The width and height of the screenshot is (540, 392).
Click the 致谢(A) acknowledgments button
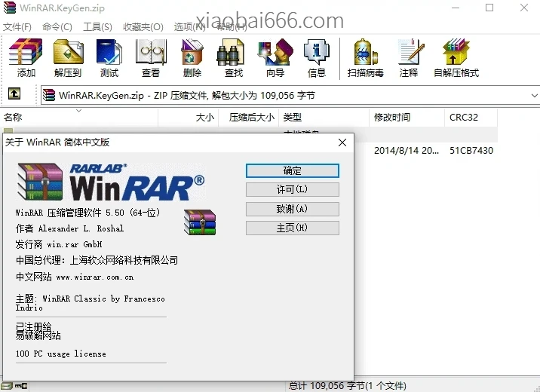(293, 209)
